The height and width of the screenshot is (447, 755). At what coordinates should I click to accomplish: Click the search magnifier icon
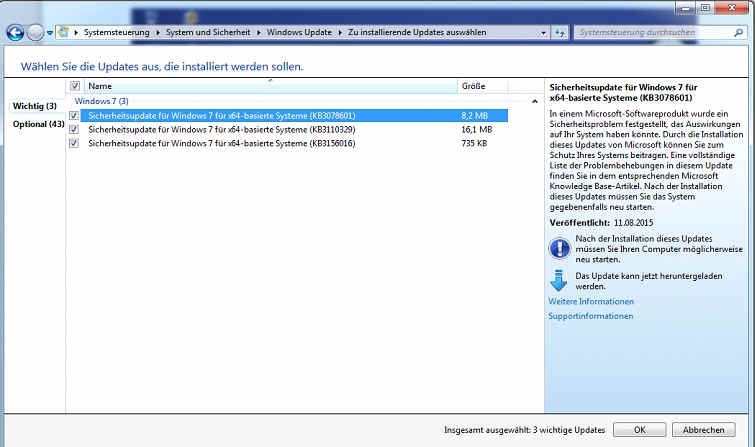(x=738, y=33)
